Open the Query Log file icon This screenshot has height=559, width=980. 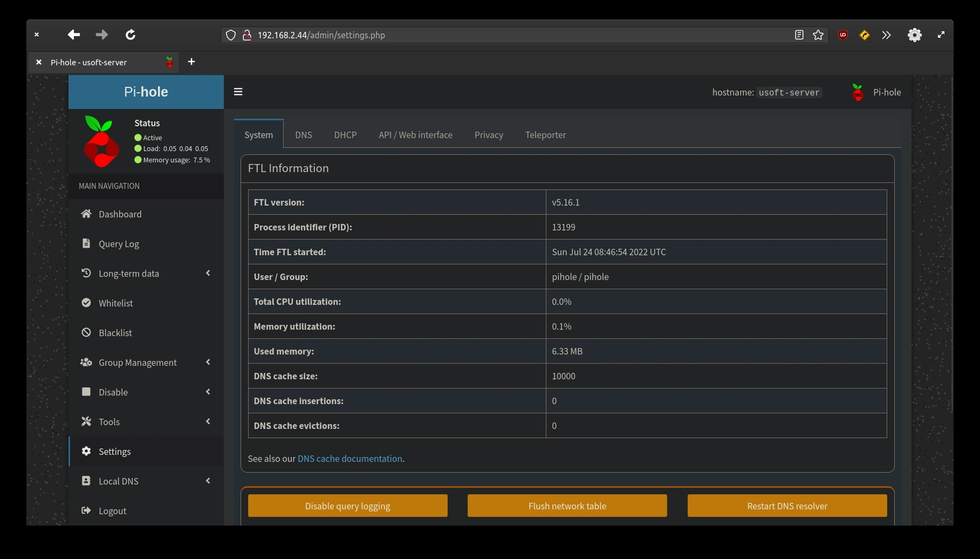86,243
